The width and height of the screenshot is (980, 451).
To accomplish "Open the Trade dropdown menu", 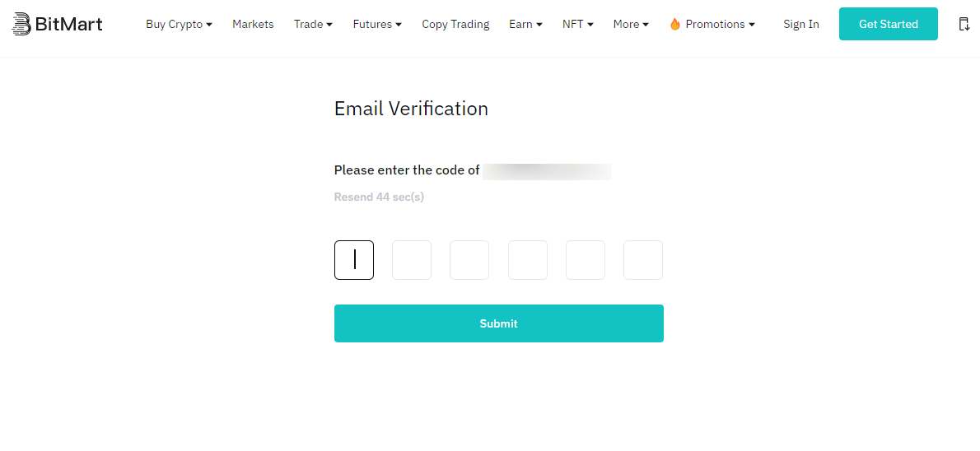I will (x=313, y=24).
